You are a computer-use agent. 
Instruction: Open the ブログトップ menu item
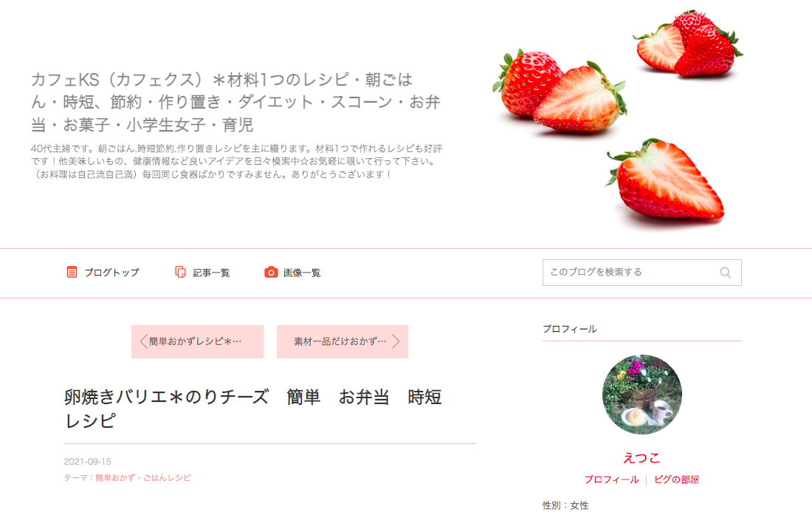[103, 272]
